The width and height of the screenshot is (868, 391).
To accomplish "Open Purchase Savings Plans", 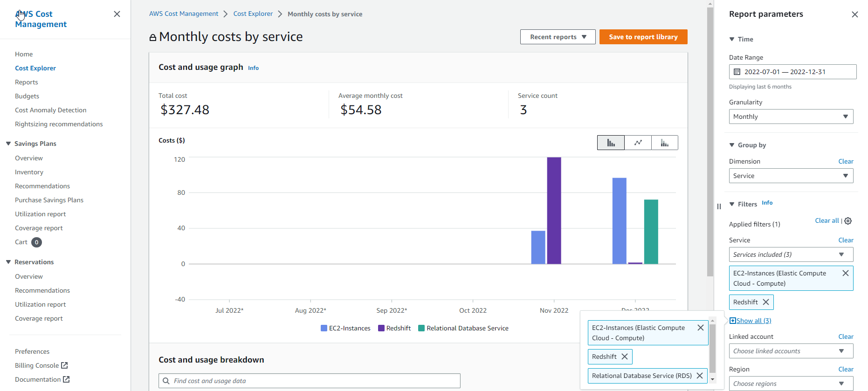I will point(49,200).
